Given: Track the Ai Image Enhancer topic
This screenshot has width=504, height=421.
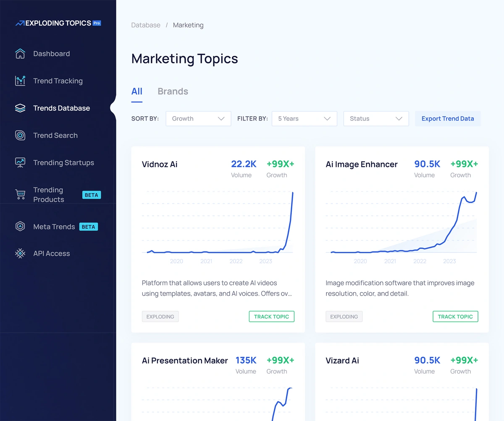Looking at the screenshot, I should [x=455, y=316].
